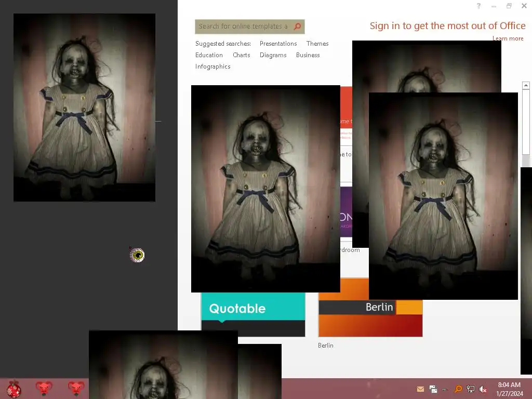Screen dimensions: 532x399
Task: Click the first red devil heart taskbar icon
Action: tap(44, 388)
